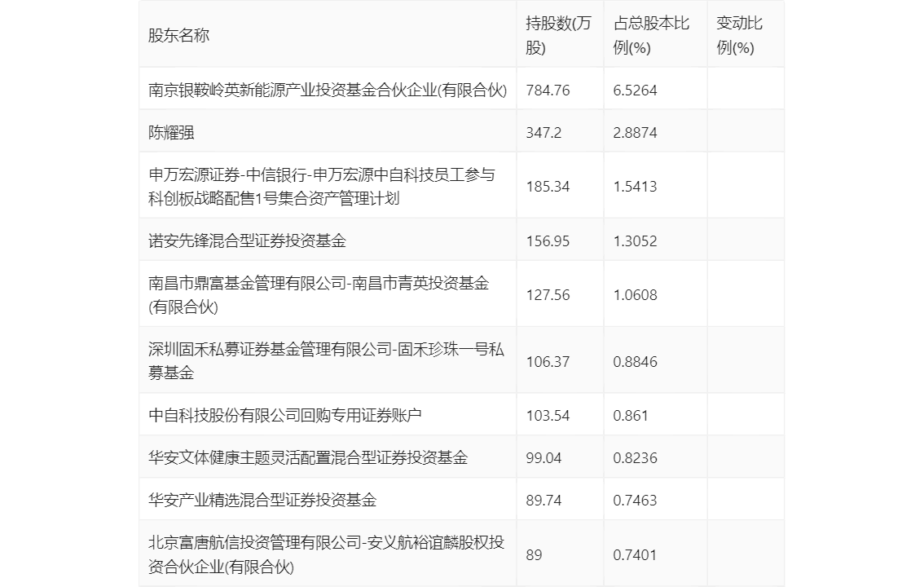The height and width of the screenshot is (587, 924).
Task: Select shareholder 北京富唐航信投资管理有限公司
Action: pyautogui.click(x=326, y=554)
